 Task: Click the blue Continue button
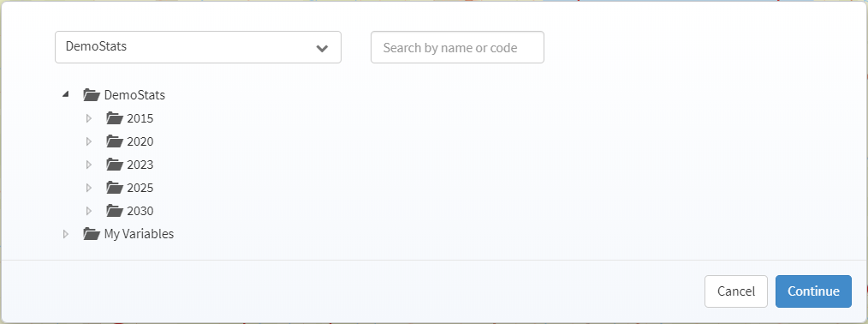tap(813, 291)
